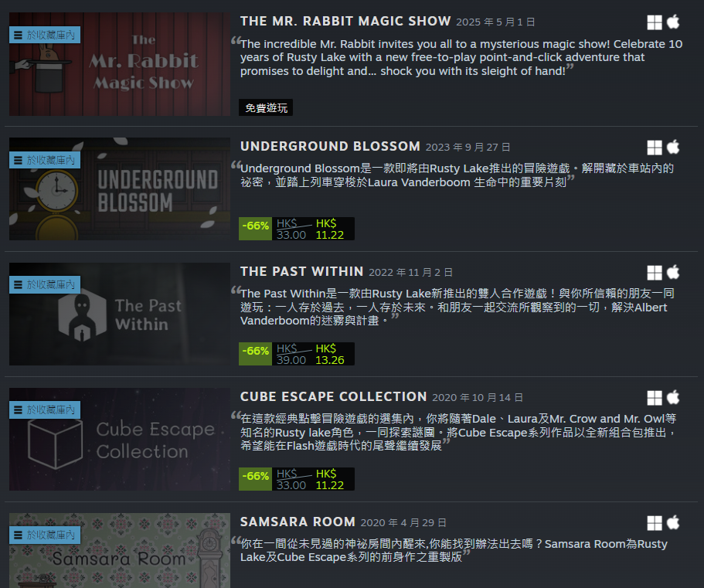
Task: Click Cube Escape Collection -66% price block
Action: click(x=297, y=479)
